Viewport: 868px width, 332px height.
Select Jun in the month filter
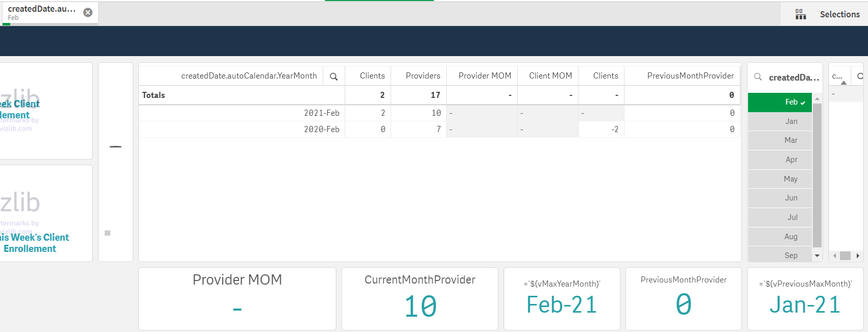tap(780, 198)
